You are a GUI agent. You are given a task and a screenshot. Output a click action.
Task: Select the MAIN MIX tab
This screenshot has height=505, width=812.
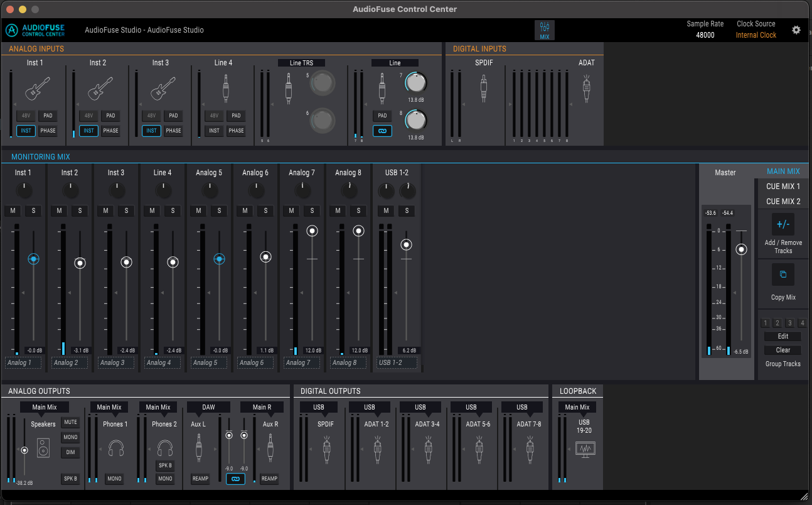click(783, 171)
